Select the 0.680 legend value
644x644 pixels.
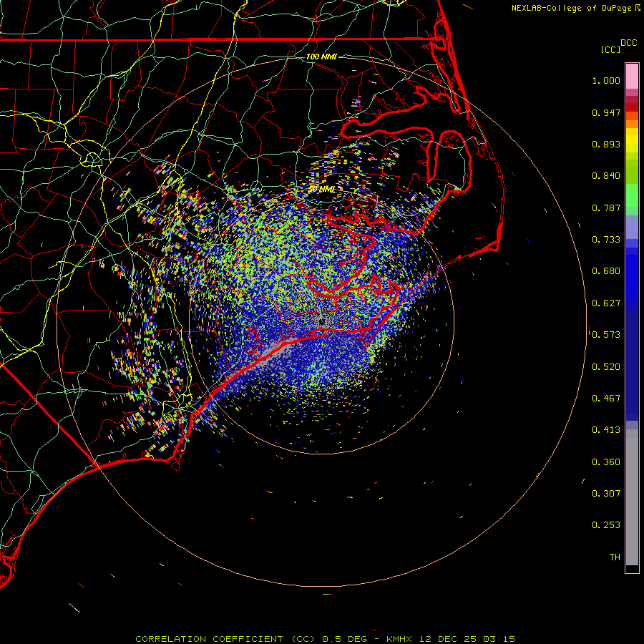tap(606, 271)
